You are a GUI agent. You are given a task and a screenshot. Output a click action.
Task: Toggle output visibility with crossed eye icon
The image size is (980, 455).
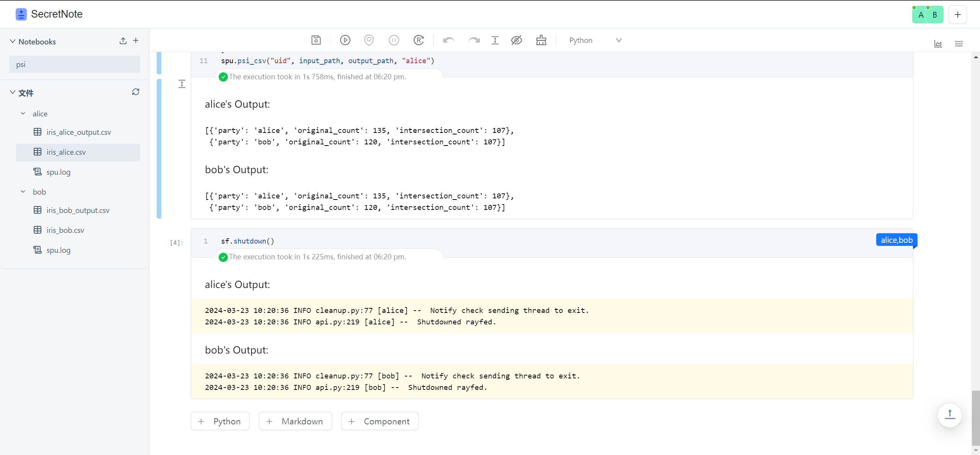pyautogui.click(x=516, y=40)
